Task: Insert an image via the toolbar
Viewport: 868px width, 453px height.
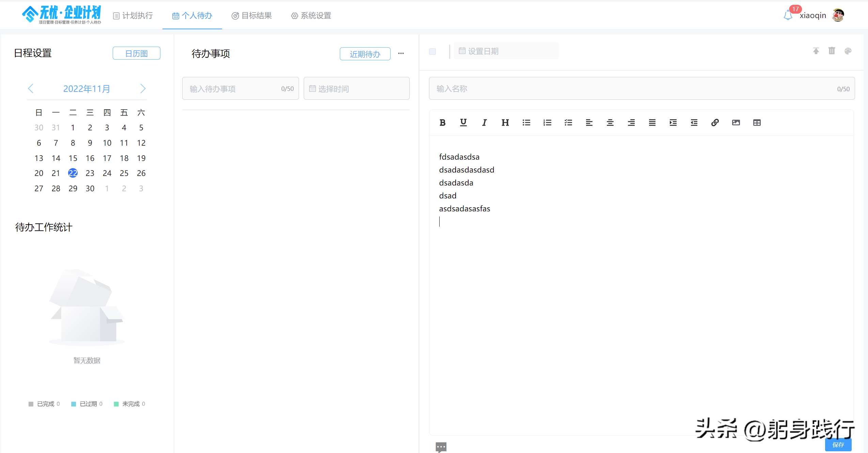Action: click(736, 123)
